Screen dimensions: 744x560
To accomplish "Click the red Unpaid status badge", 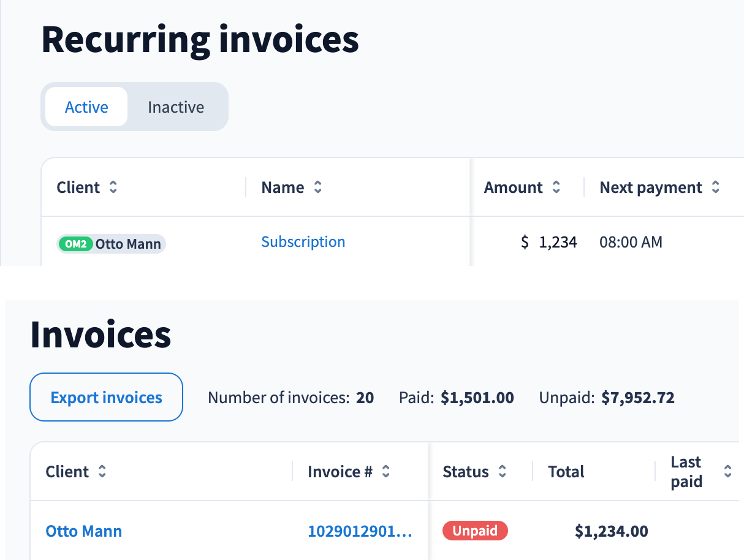I will 475,531.
